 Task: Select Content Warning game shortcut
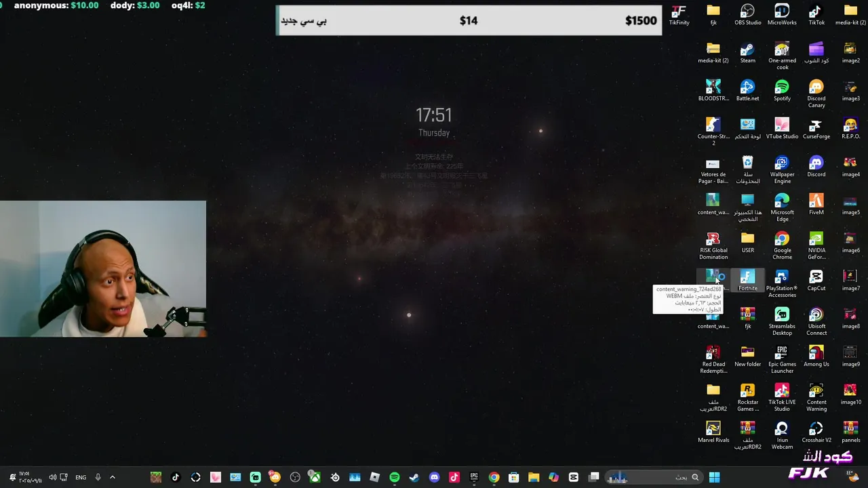tap(816, 397)
